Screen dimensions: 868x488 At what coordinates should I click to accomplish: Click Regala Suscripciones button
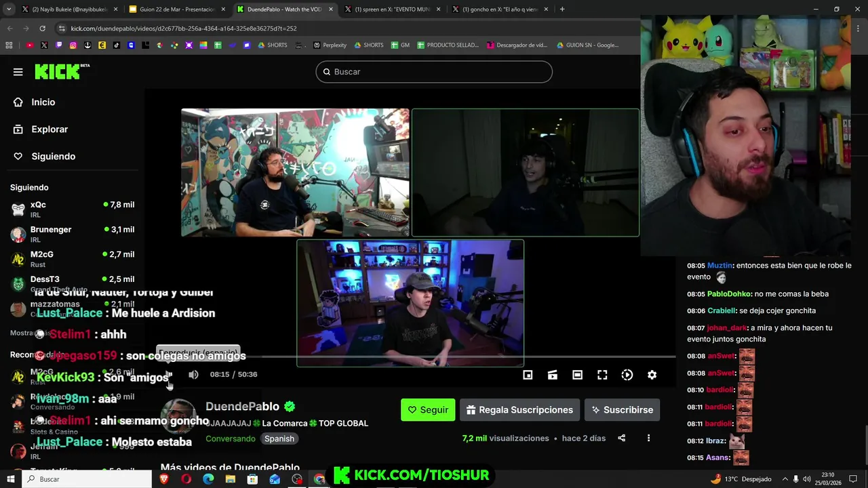(x=520, y=409)
